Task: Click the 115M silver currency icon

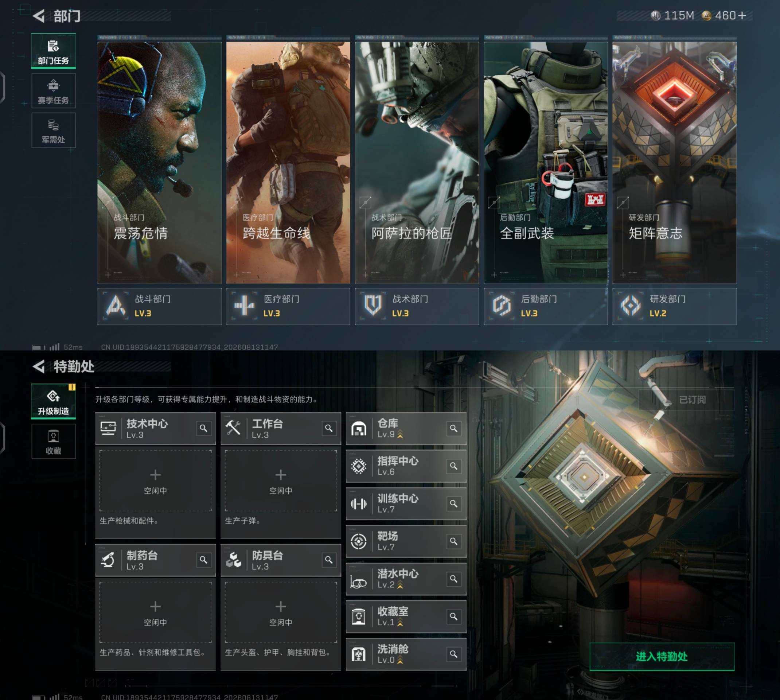Action: coord(655,15)
